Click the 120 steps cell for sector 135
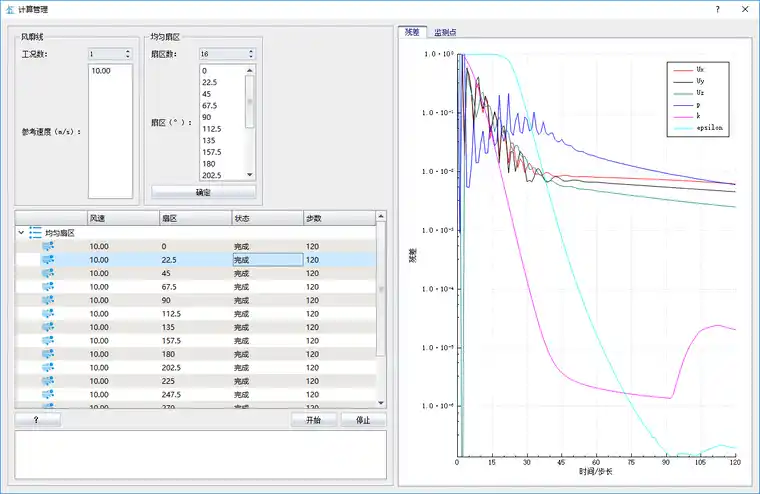The width and height of the screenshot is (760, 494). (339, 327)
